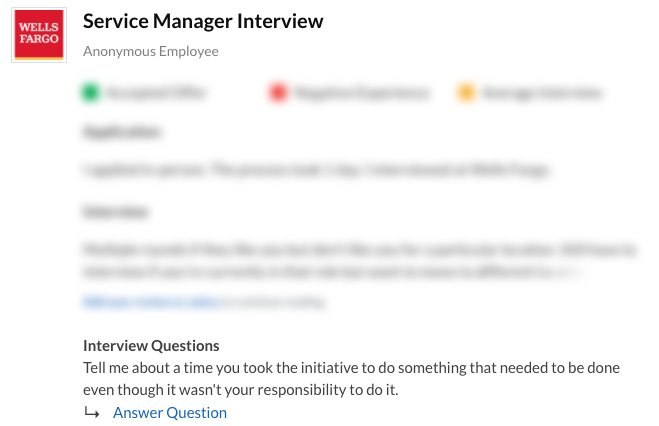
Task: Click the second blurred section heading
Action: pos(115,212)
